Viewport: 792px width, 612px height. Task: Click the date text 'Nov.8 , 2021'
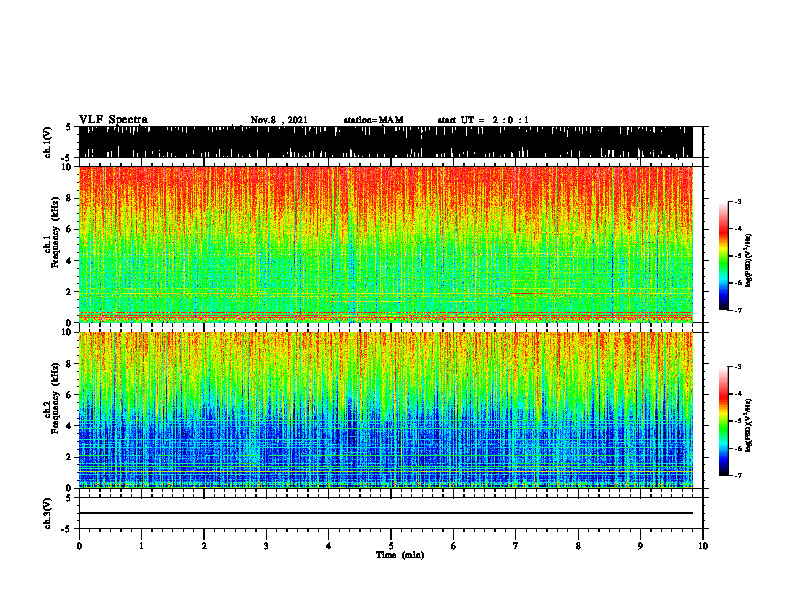click(x=279, y=120)
